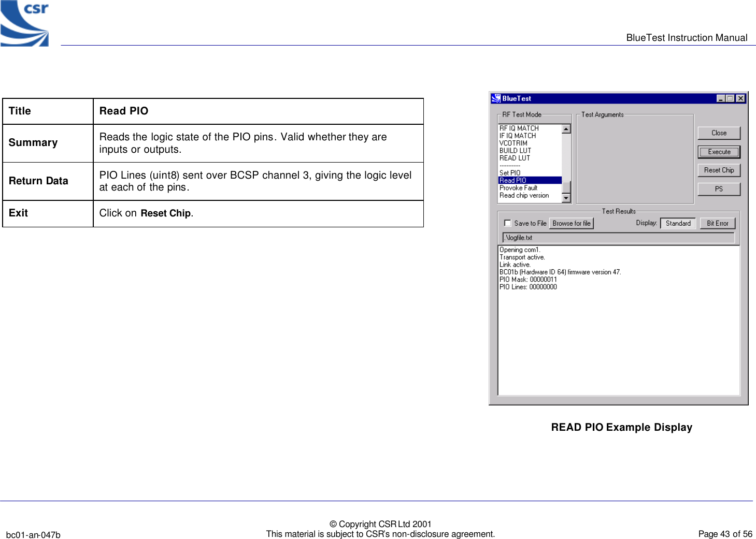Click the CSR logo in the header

24,23
